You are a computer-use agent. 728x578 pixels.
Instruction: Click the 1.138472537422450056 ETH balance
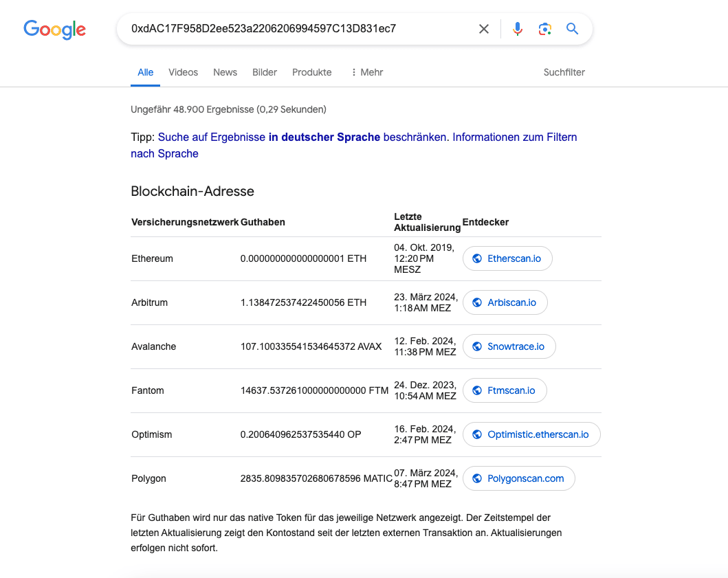click(303, 302)
